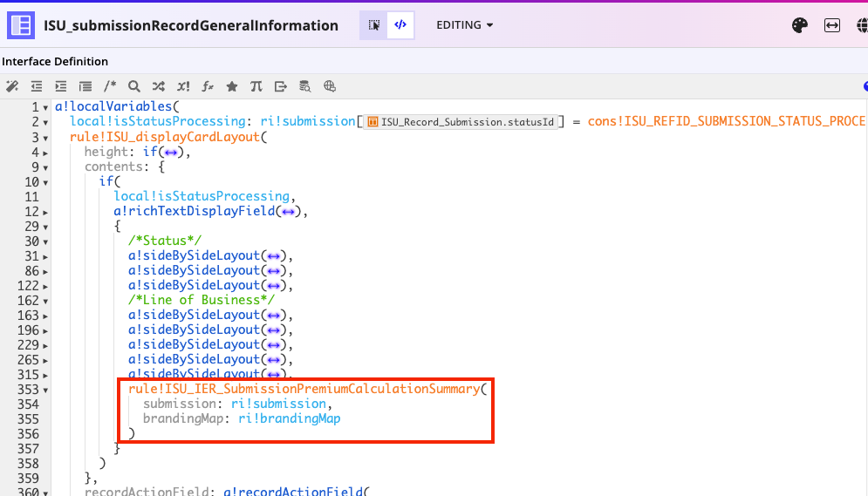
Task: Click rule!ISU_IER_SubmissionPremiumCalculationSummary reference
Action: tap(304, 389)
